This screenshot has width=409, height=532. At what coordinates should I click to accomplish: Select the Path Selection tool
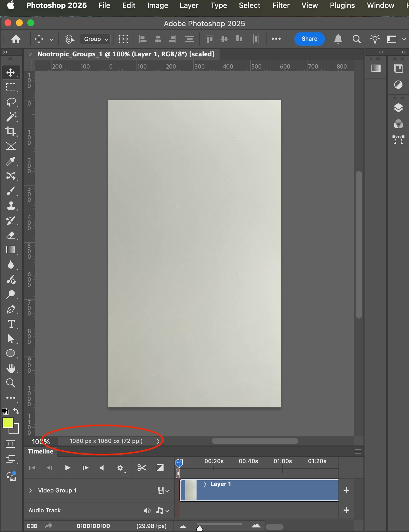(x=11, y=339)
